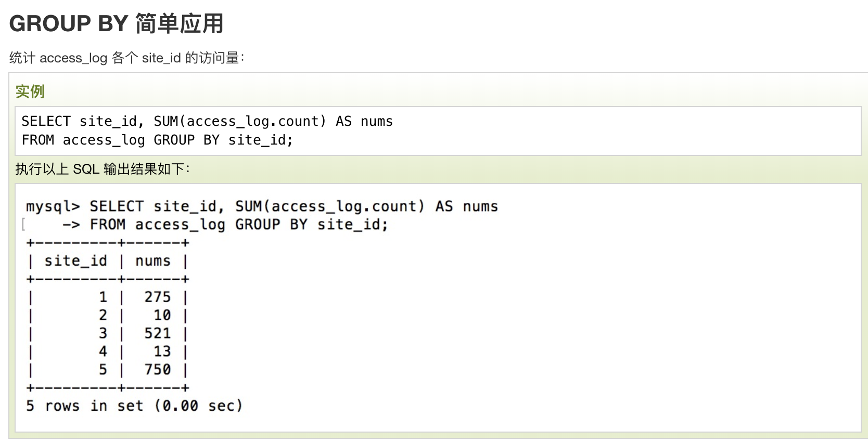The width and height of the screenshot is (868, 443).
Task: Click AS nums in the mysql output
Action: point(467,206)
